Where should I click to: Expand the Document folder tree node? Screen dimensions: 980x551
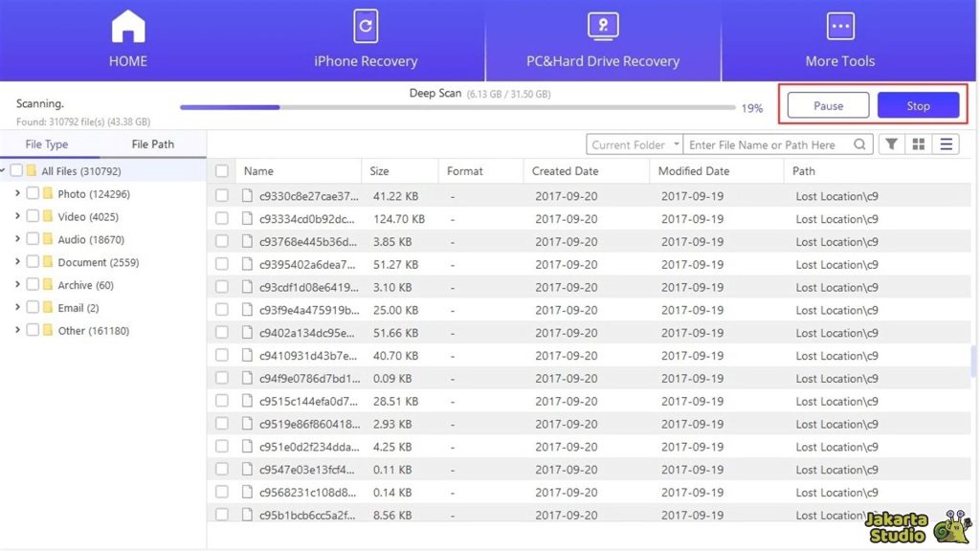17,262
